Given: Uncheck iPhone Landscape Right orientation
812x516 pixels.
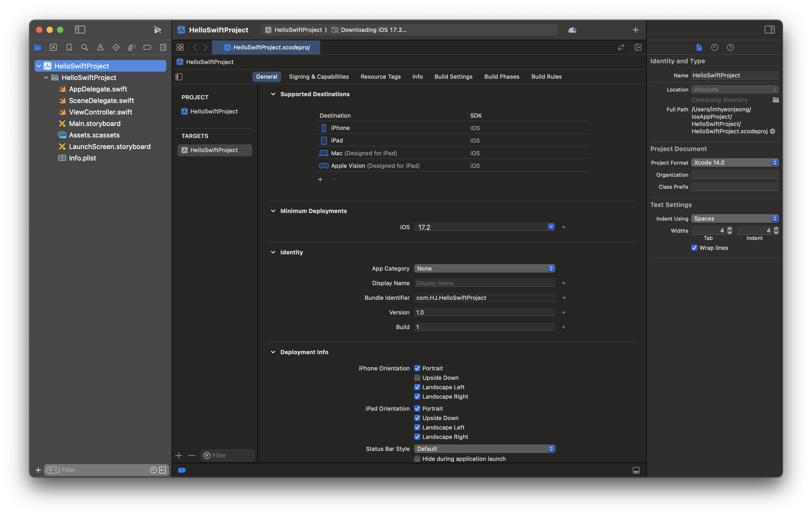Looking at the screenshot, I should click(x=417, y=397).
